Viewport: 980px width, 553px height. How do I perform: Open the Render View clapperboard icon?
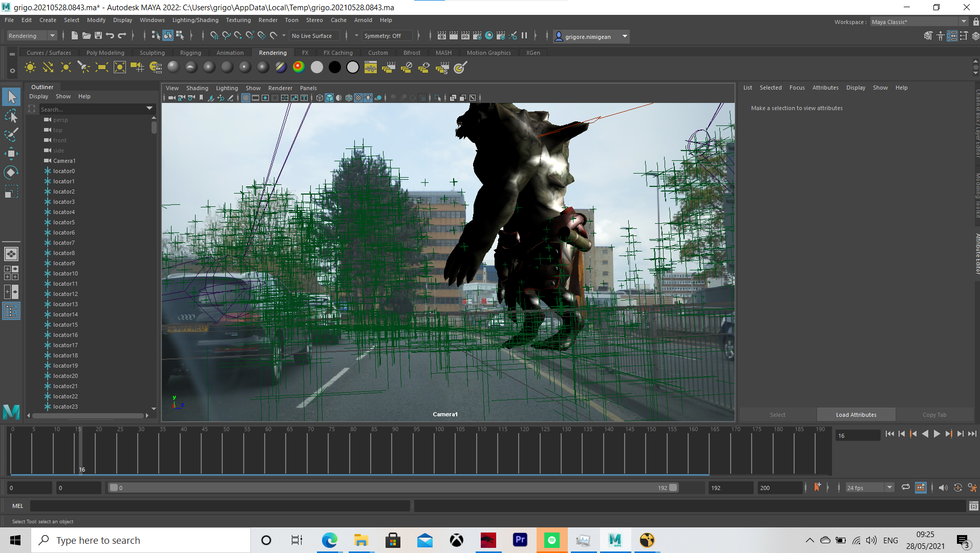(442, 35)
